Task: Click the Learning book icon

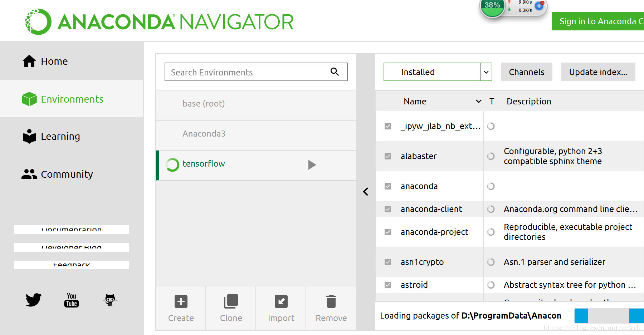Action: click(29, 136)
